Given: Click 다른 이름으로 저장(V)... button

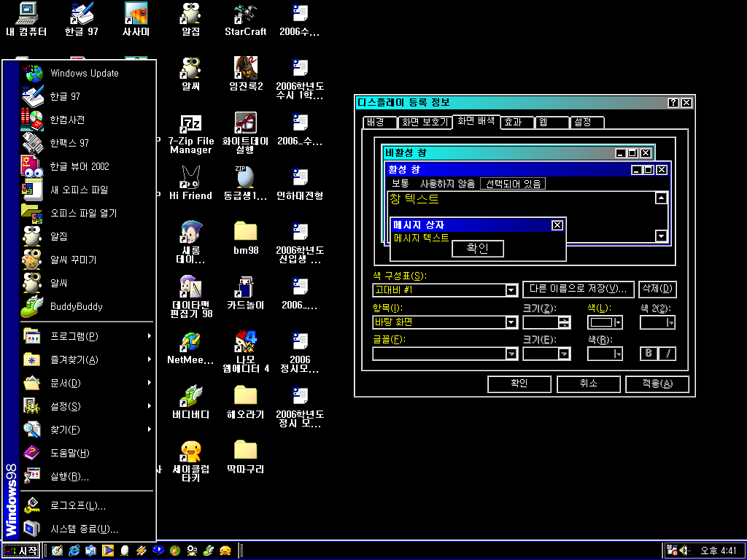Looking at the screenshot, I should click(x=578, y=289).
